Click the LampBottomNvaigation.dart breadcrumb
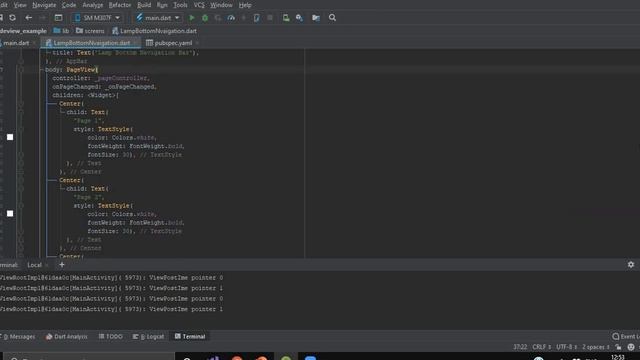640x360 pixels. point(154,31)
